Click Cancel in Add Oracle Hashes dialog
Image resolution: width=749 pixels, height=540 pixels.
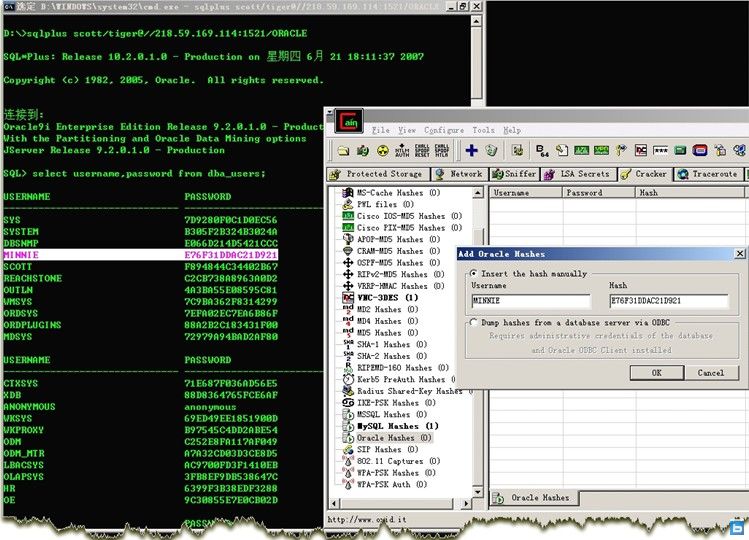(711, 373)
